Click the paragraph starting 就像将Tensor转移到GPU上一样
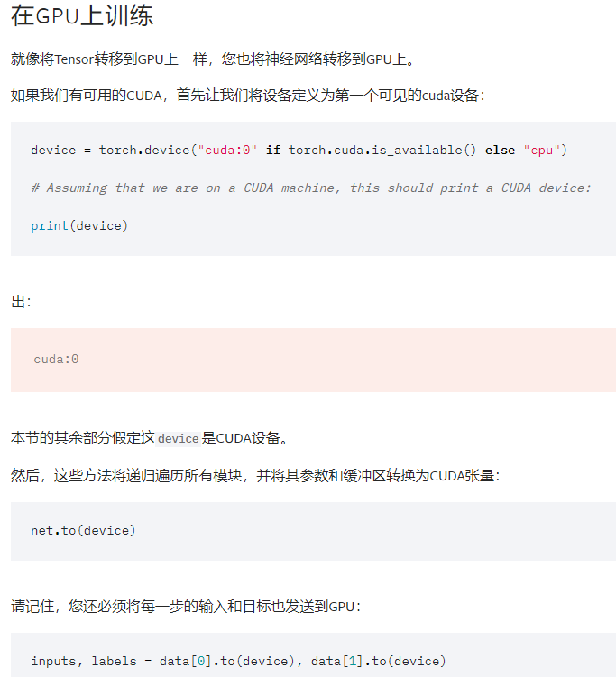This screenshot has height=677, width=616. click(x=213, y=59)
